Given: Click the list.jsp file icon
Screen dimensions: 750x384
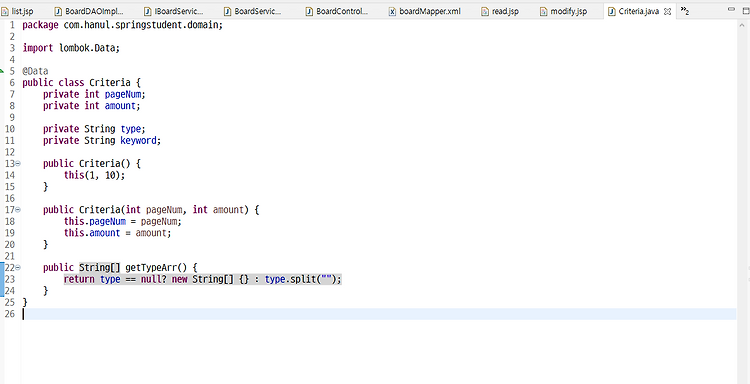Looking at the screenshot, I should 6,11.
